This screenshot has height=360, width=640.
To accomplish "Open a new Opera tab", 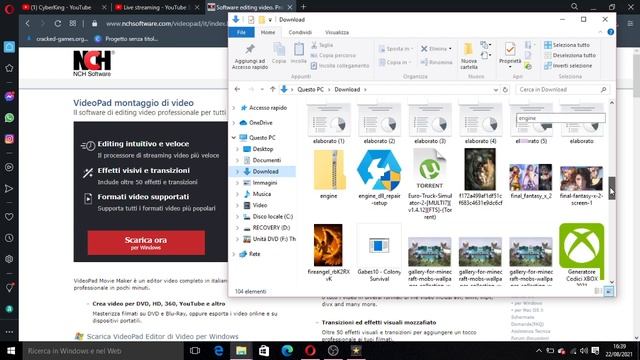I will click(x=303, y=7).
